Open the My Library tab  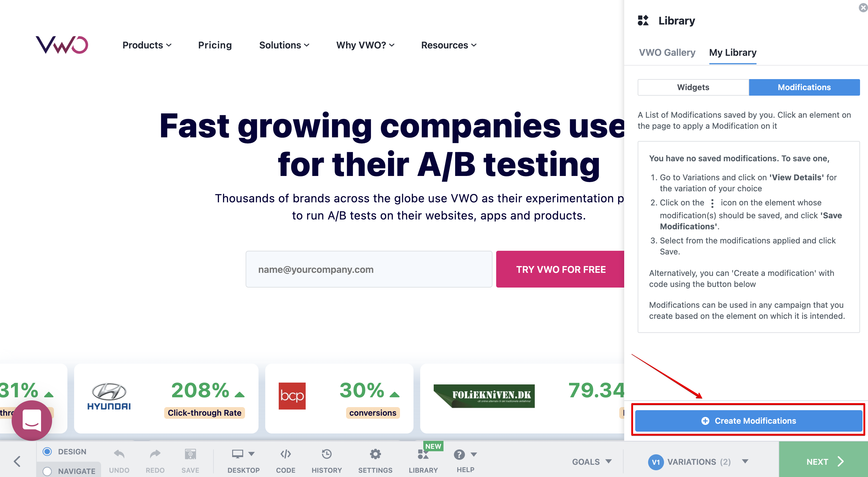[733, 52]
